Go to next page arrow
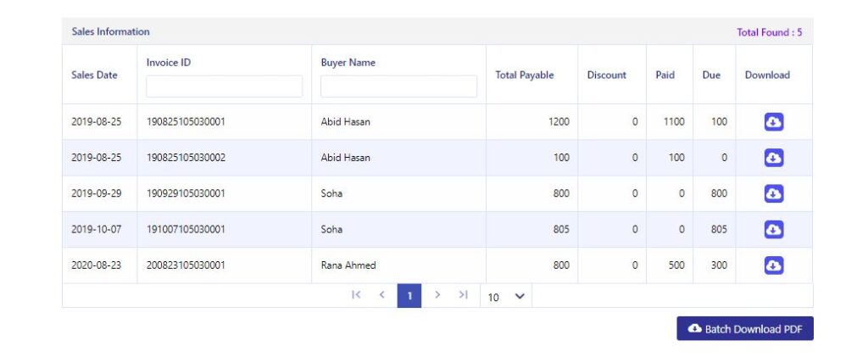868x363 pixels. (x=437, y=295)
